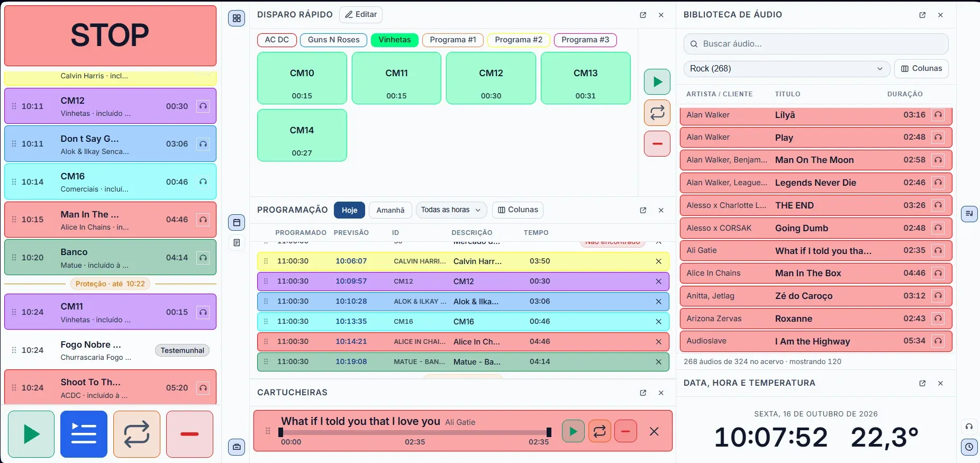Toggle loop on the cartridge player
This screenshot has height=463, width=980.
[600, 431]
